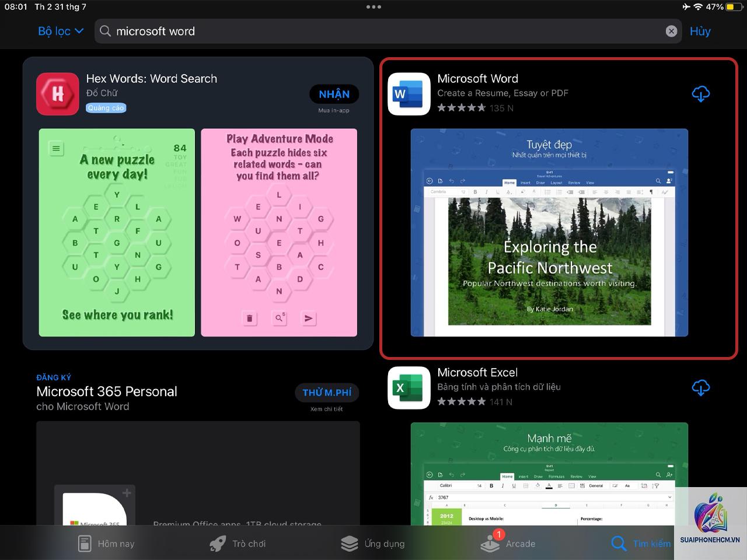Tap the Quảng cáo ad badge
The width and height of the screenshot is (747, 560).
[106, 108]
